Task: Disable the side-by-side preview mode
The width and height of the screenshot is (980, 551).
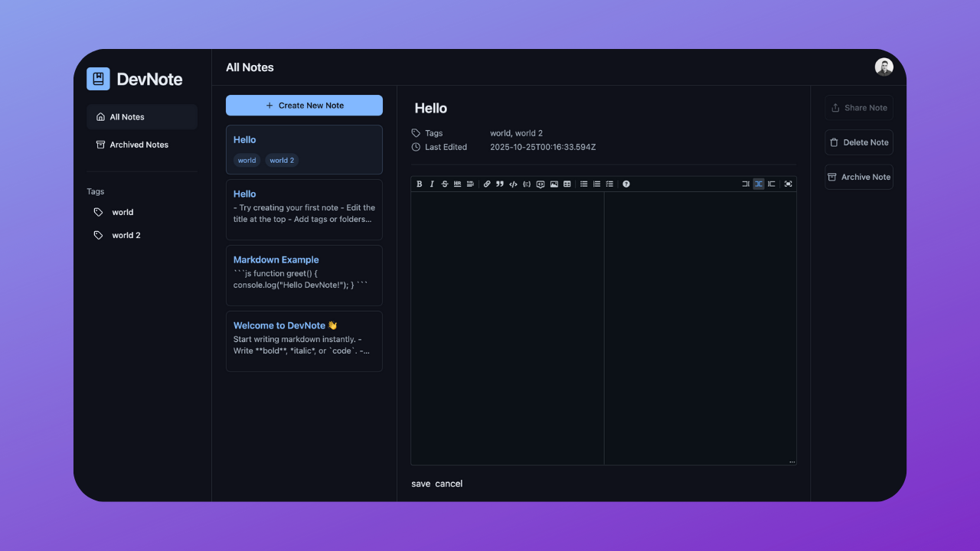Action: coord(758,184)
